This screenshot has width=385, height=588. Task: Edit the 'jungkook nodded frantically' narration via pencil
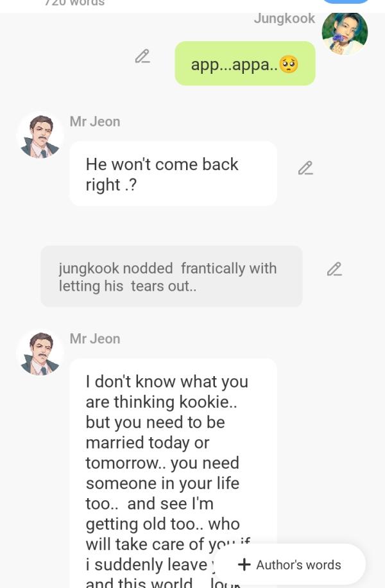coord(334,269)
